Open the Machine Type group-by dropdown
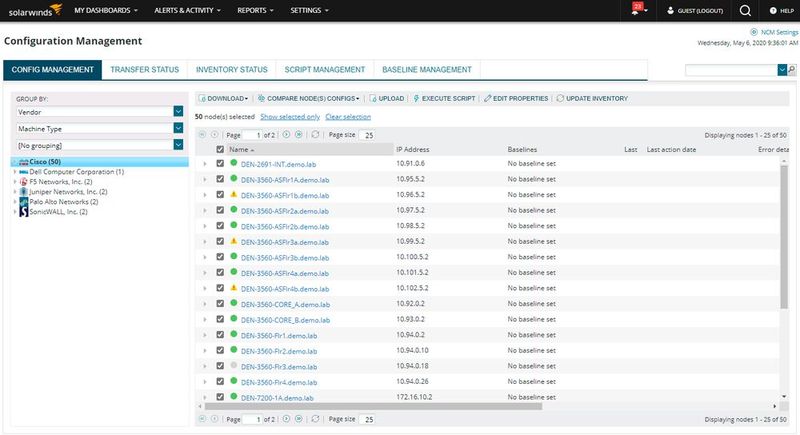This screenshot has height=435, width=800. pyautogui.click(x=178, y=128)
